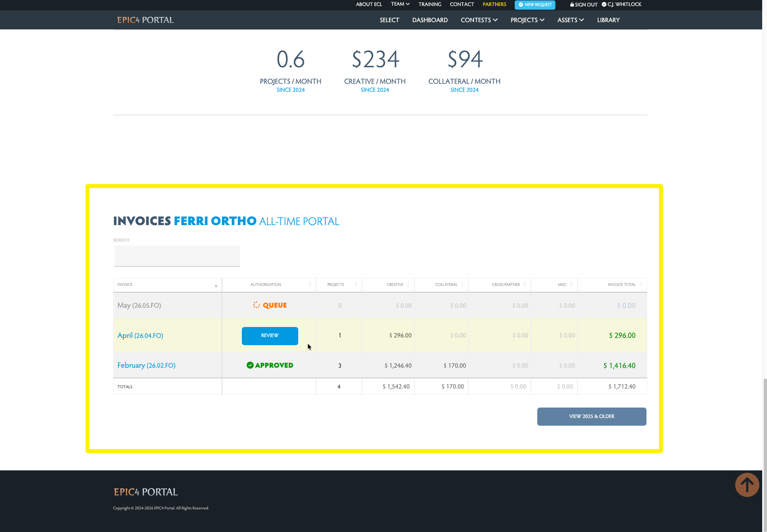
Task: Sort by Misc column arrows
Action: point(572,285)
